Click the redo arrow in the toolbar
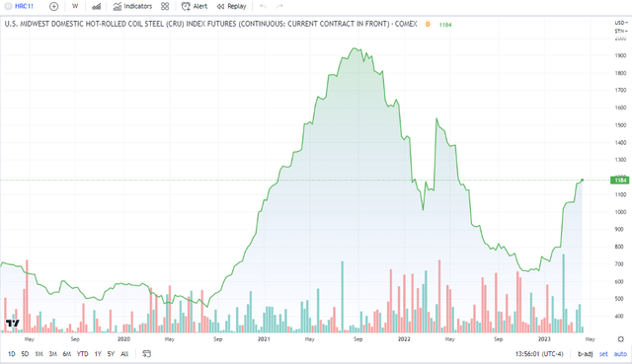 click(x=279, y=7)
